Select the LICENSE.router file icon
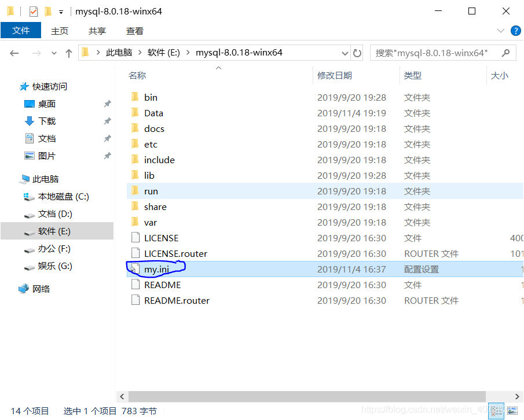524x420 pixels. [x=135, y=253]
